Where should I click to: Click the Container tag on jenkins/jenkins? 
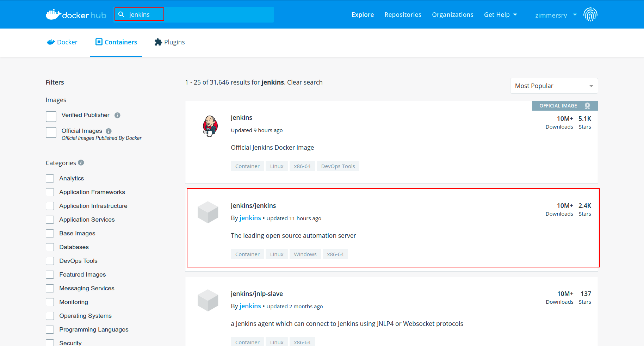(247, 254)
